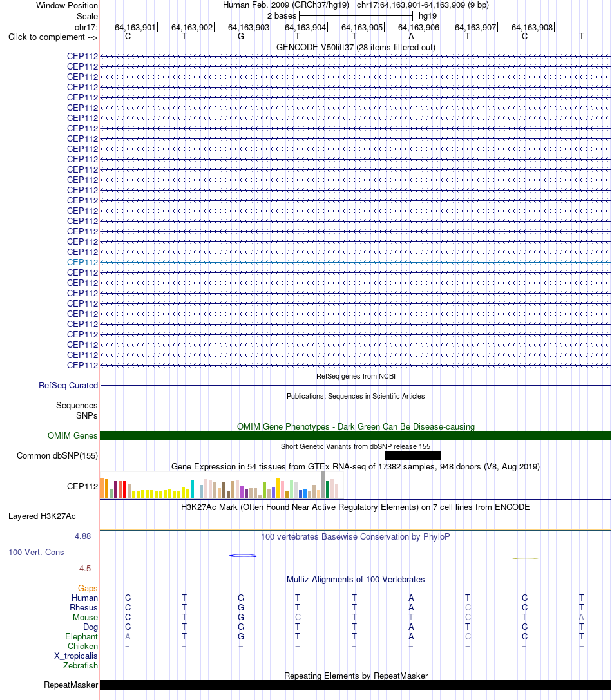Click the 'G' base in the Human alignment row
612x700 pixels.
(x=241, y=598)
